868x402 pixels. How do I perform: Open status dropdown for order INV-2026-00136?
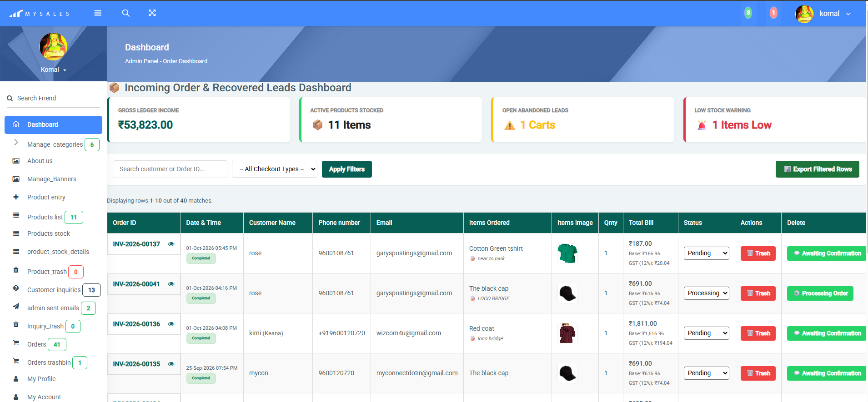coord(707,333)
